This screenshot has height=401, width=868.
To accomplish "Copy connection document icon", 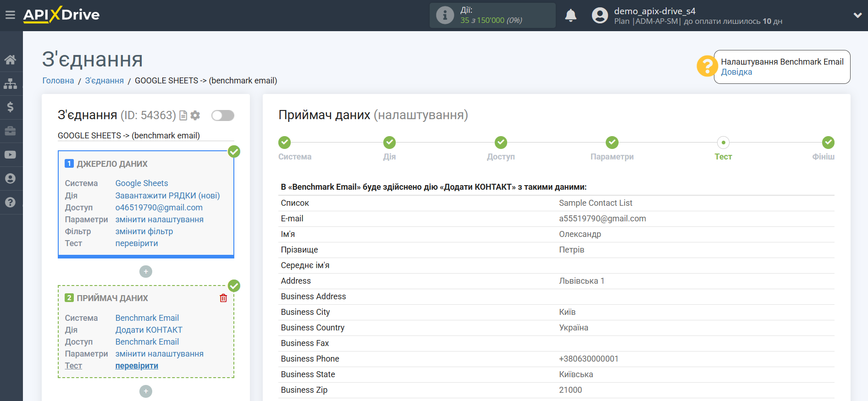I will (x=183, y=115).
